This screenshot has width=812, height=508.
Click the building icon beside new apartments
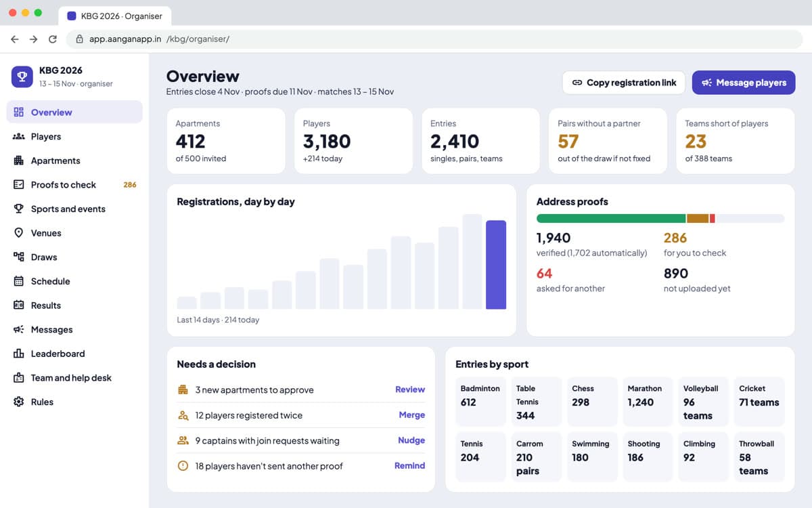coord(183,389)
